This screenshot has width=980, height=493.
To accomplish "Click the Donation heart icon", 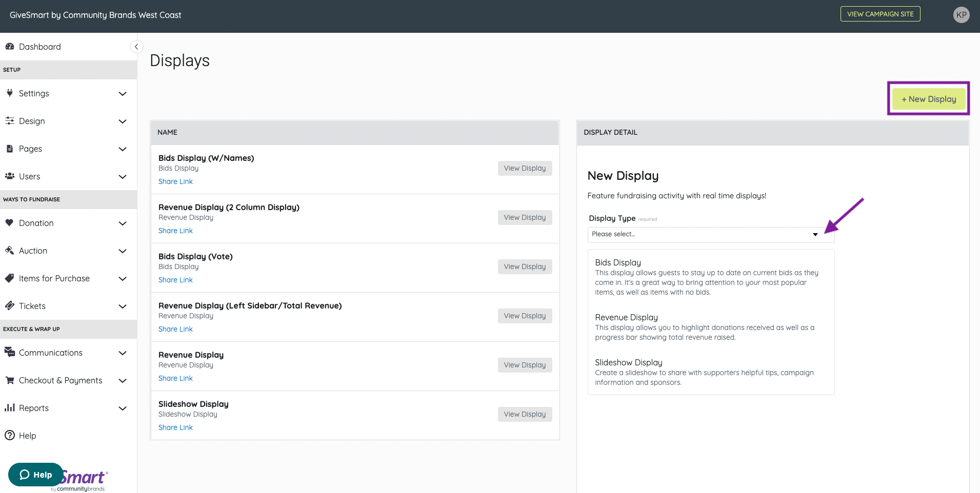I will tap(9, 223).
